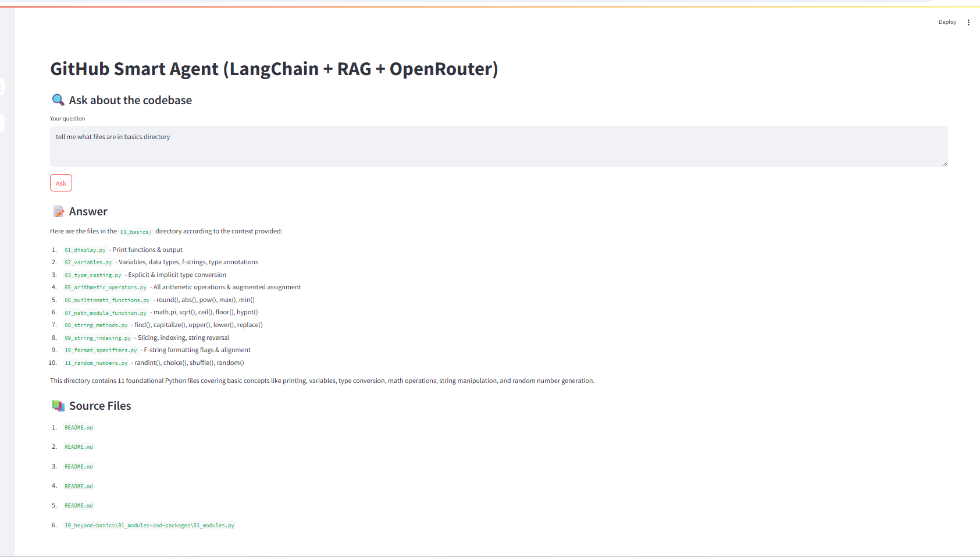Click the 'Your question' label
This screenshot has width=980, height=557.
(67, 119)
